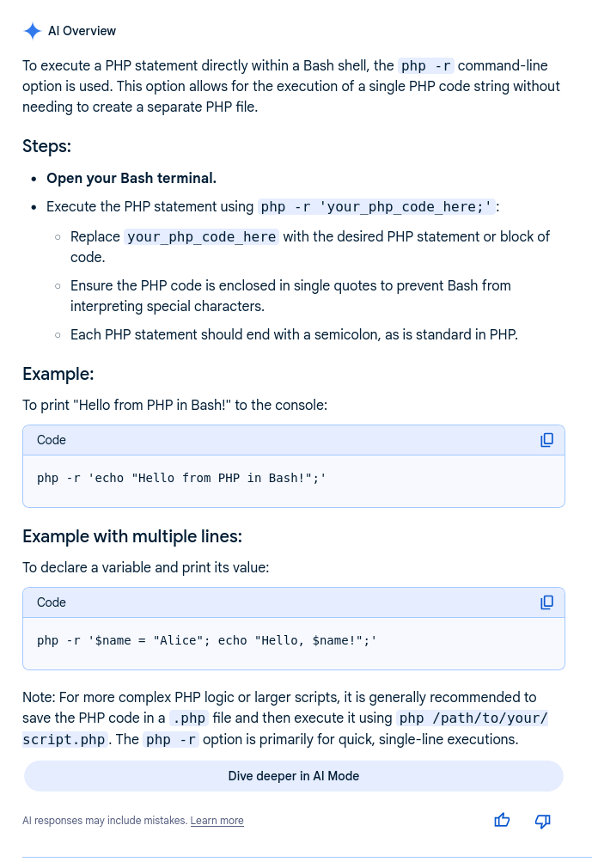The height and width of the screenshot is (868, 592).
Task: Click the 'Example with multiple lines' heading
Action: pyautogui.click(x=132, y=536)
